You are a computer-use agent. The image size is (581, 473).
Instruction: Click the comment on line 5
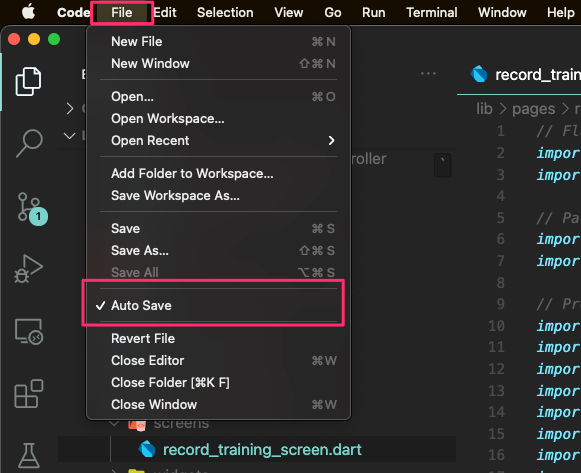[x=558, y=218]
